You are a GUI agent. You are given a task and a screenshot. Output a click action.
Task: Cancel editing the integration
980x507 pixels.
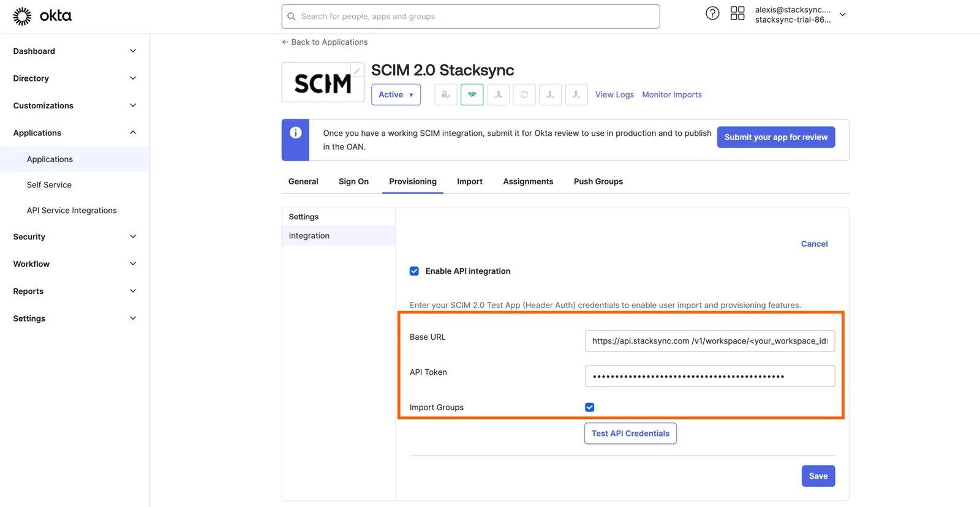click(x=815, y=244)
